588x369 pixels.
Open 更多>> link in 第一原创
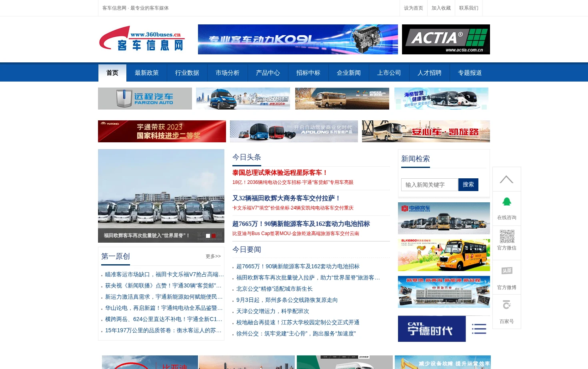[x=213, y=256]
